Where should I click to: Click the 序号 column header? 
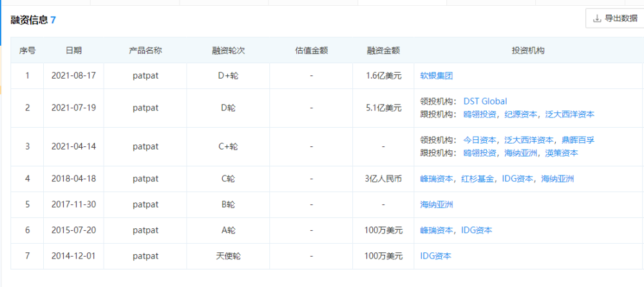click(27, 50)
